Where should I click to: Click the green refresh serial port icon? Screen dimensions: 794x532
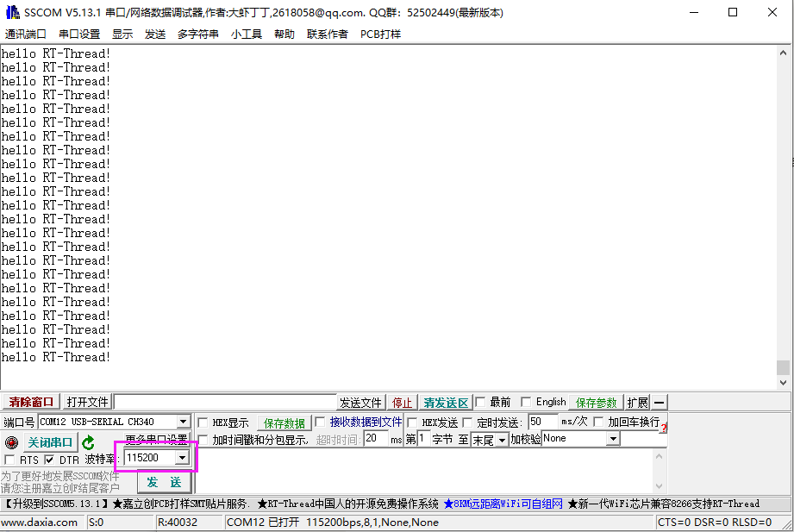pyautogui.click(x=88, y=442)
